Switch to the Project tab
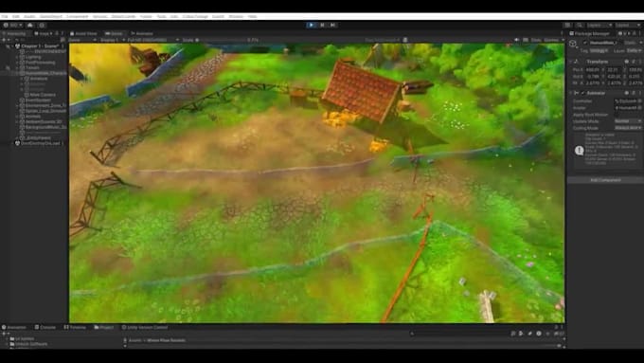Screen dimensions: 644x363 tap(104, 327)
